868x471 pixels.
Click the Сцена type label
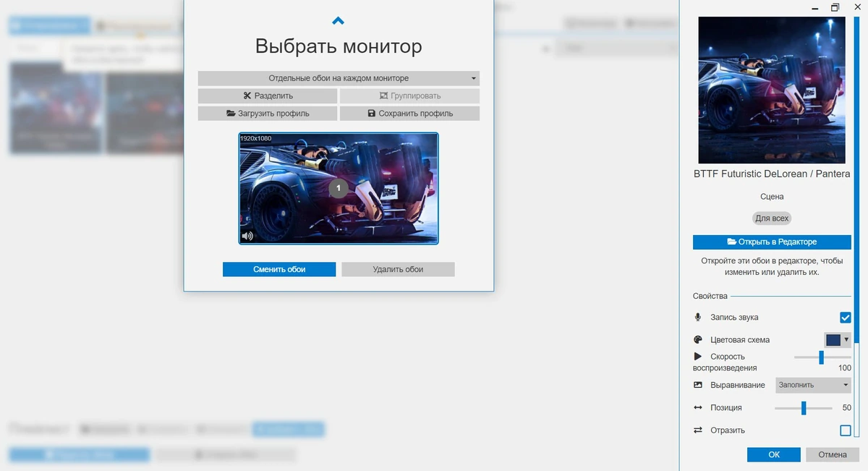[x=772, y=197]
